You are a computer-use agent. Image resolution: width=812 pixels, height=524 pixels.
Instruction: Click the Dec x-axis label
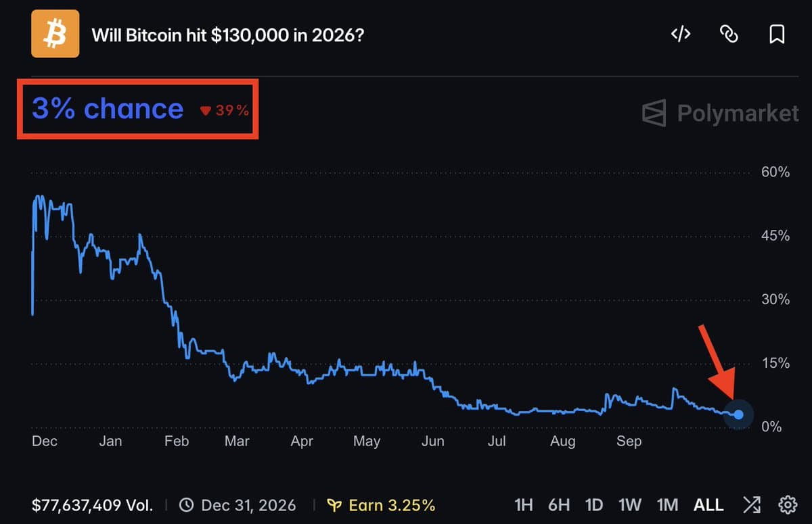tap(45, 442)
